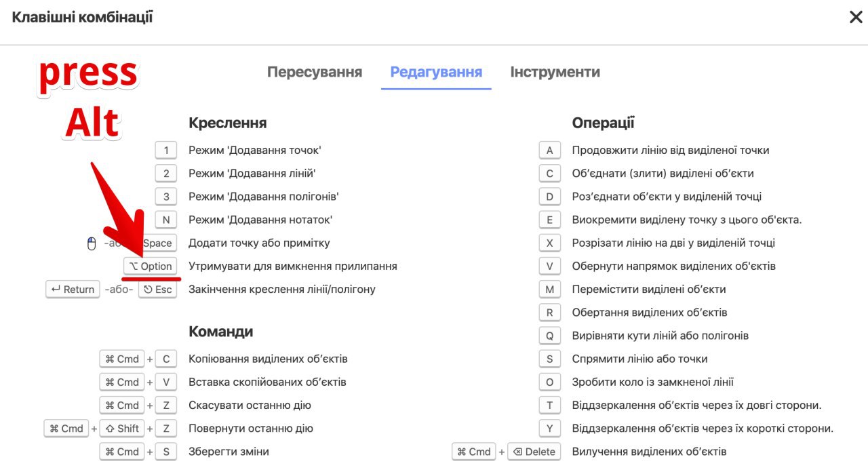Click the E key badge

click(x=550, y=220)
